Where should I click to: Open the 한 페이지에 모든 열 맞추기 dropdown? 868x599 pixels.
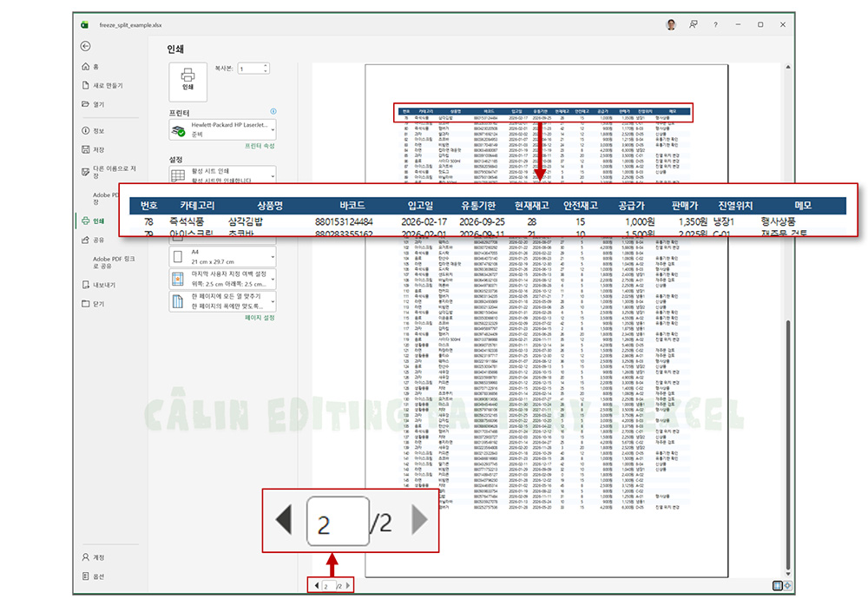pyautogui.click(x=222, y=301)
